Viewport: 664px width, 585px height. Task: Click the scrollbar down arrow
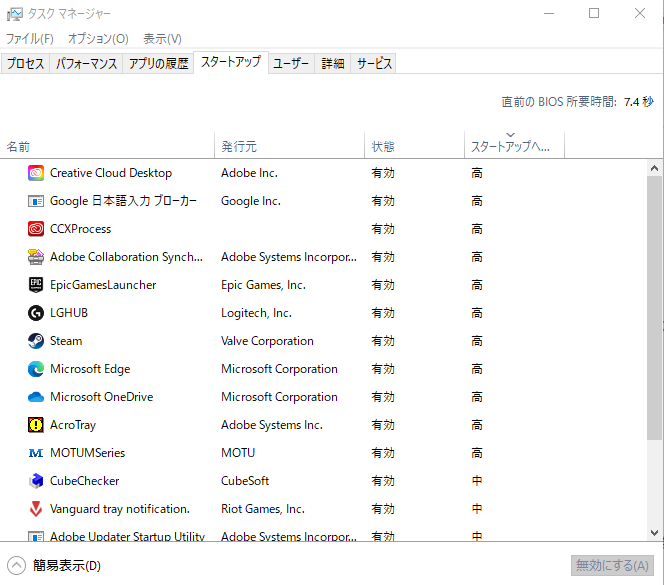click(654, 532)
